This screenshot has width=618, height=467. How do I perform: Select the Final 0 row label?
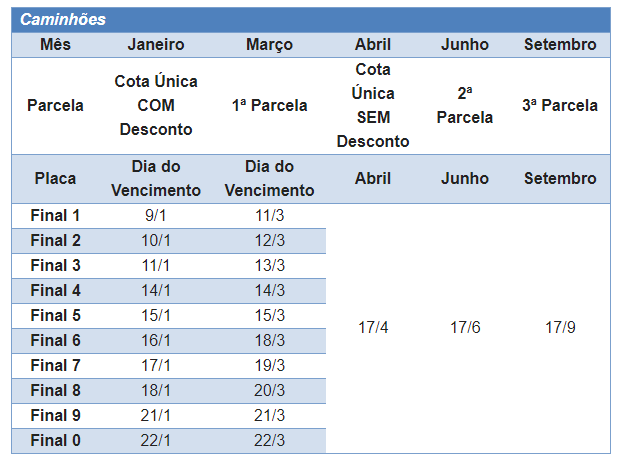tap(55, 441)
